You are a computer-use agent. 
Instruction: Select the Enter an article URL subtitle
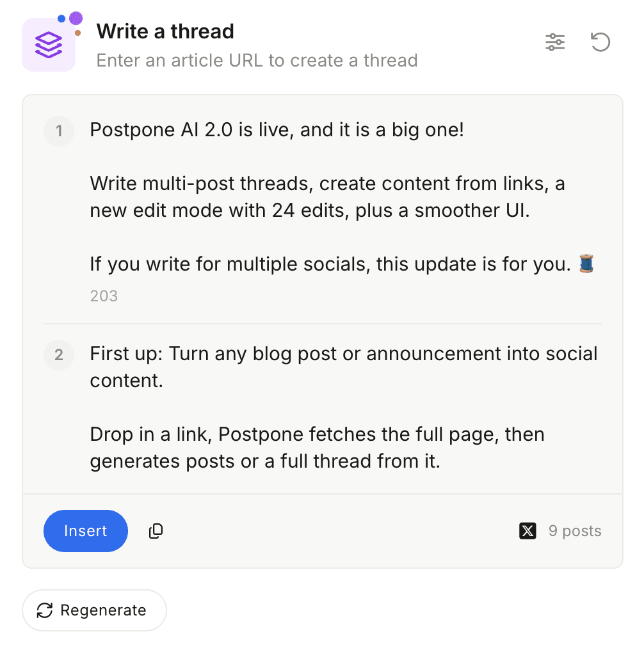tap(256, 60)
